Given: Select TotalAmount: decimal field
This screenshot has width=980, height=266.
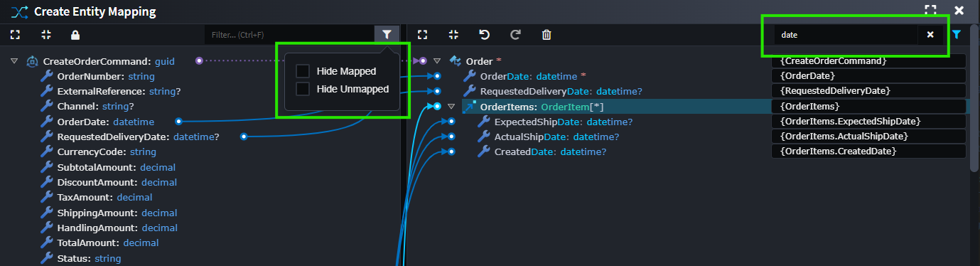Looking at the screenshot, I should tap(108, 243).
